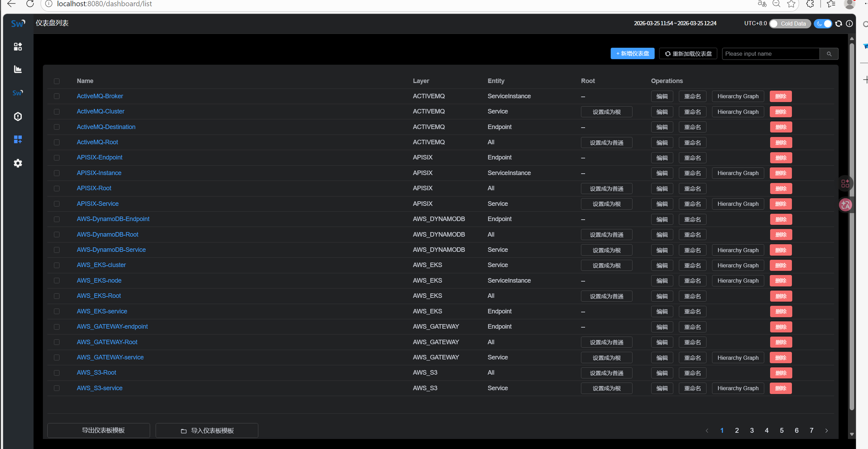Select all rows with the header checkbox
This screenshot has height=449, width=868.
(x=57, y=81)
